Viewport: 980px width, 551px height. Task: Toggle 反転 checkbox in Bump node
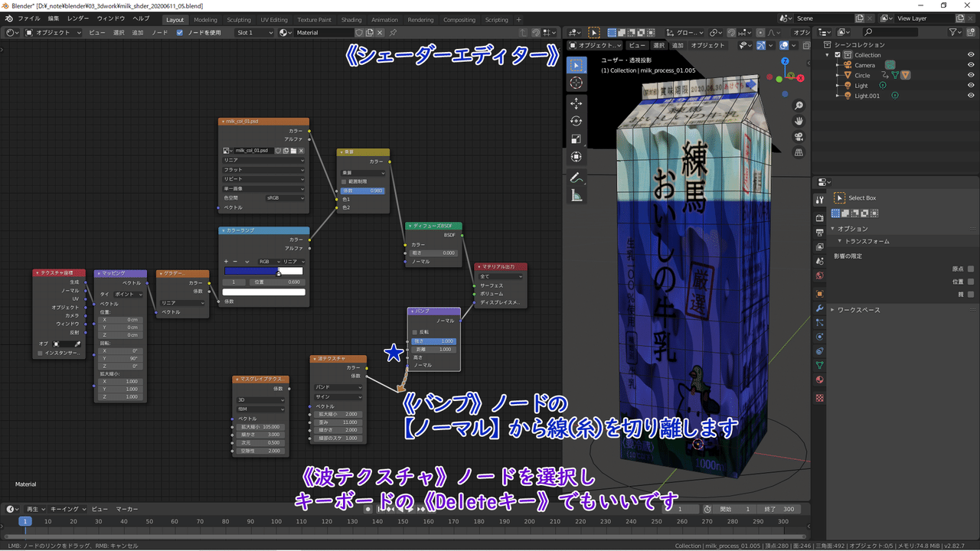point(416,332)
